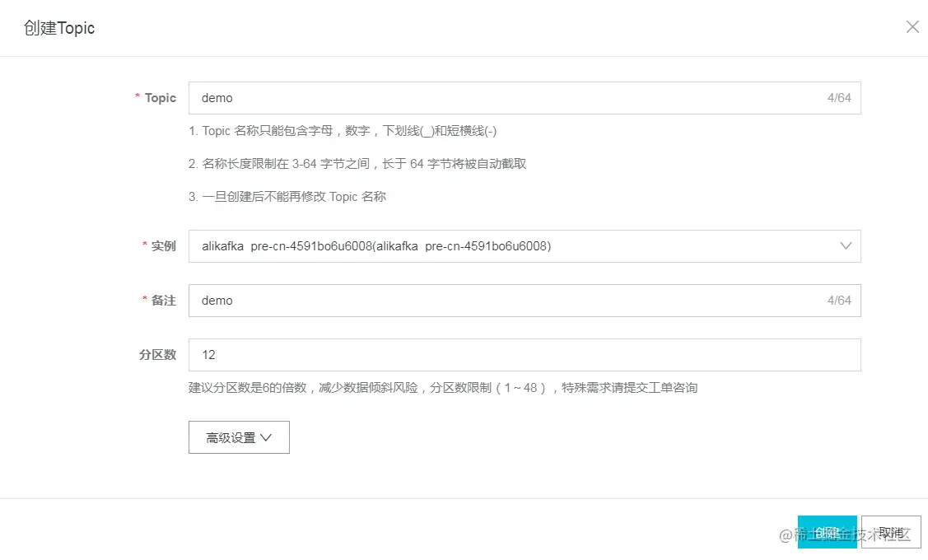Viewport: 928px width, 560px height.
Task: Click the 分区数 field label
Action: (157, 355)
